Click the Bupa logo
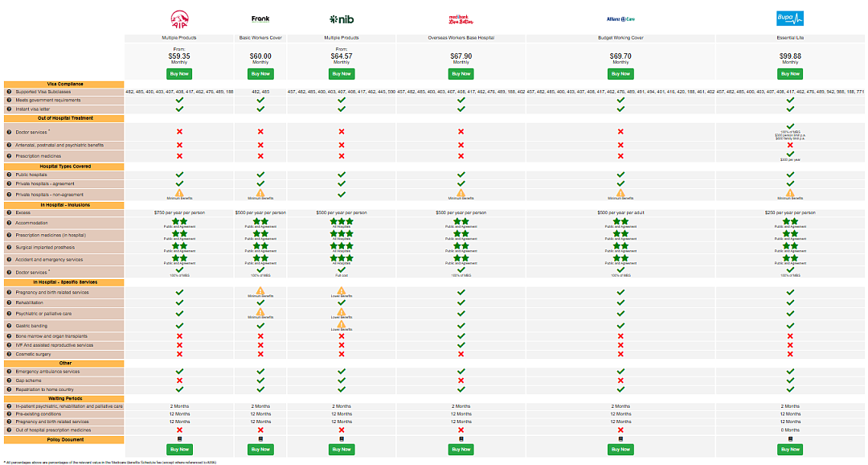Screen dimensions: 868x465 pos(790,19)
